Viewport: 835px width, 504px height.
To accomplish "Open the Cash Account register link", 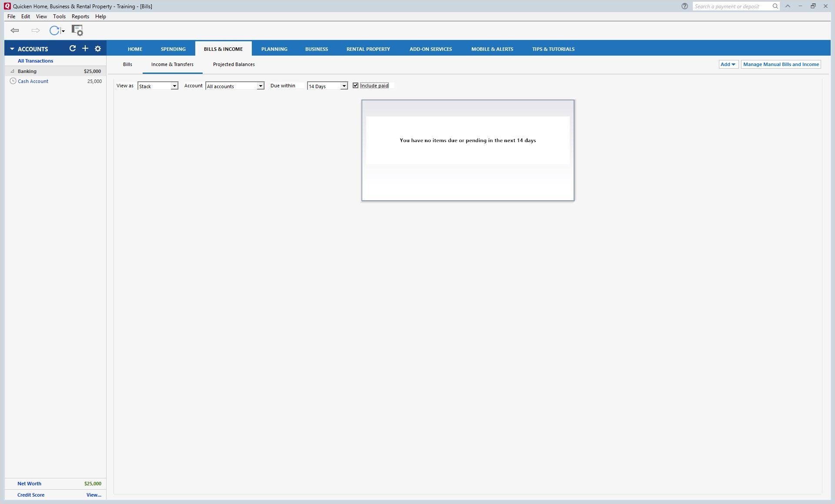I will (x=33, y=81).
